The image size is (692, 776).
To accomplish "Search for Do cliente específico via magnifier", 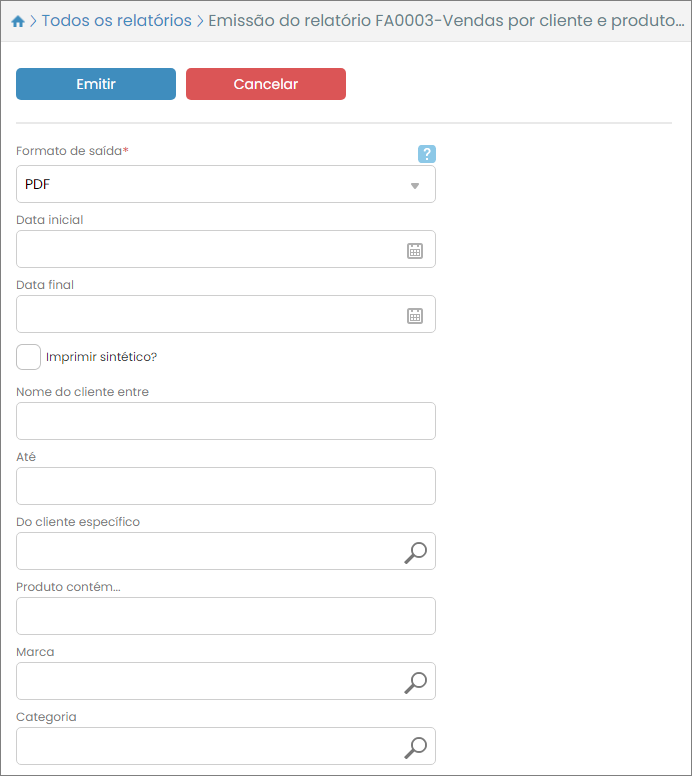I will click(415, 552).
